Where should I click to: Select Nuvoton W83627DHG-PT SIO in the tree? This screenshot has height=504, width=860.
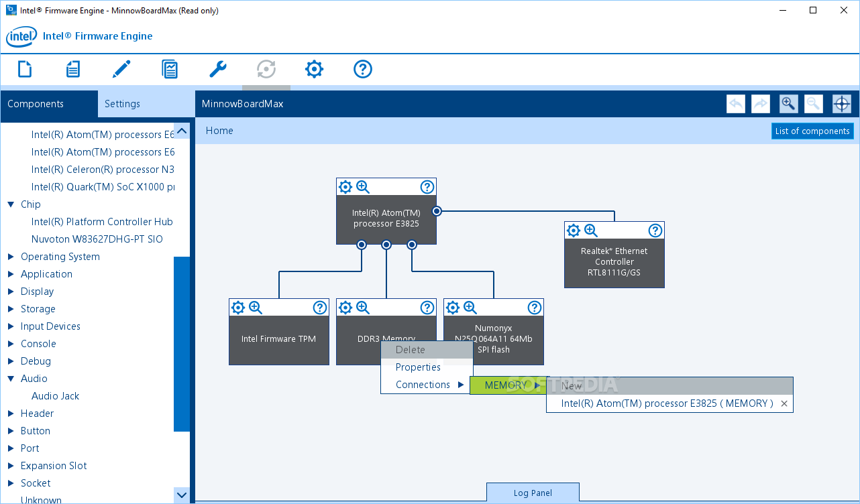coord(97,239)
